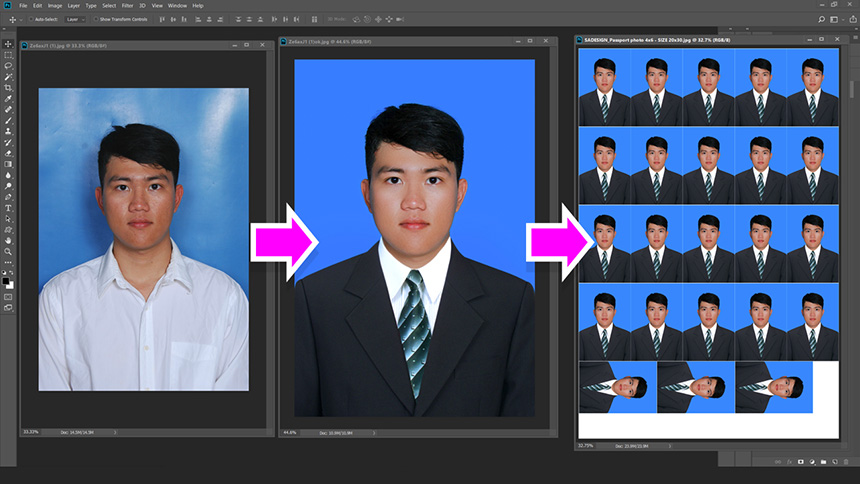
Task: Select the Hand tool
Action: 8,240
